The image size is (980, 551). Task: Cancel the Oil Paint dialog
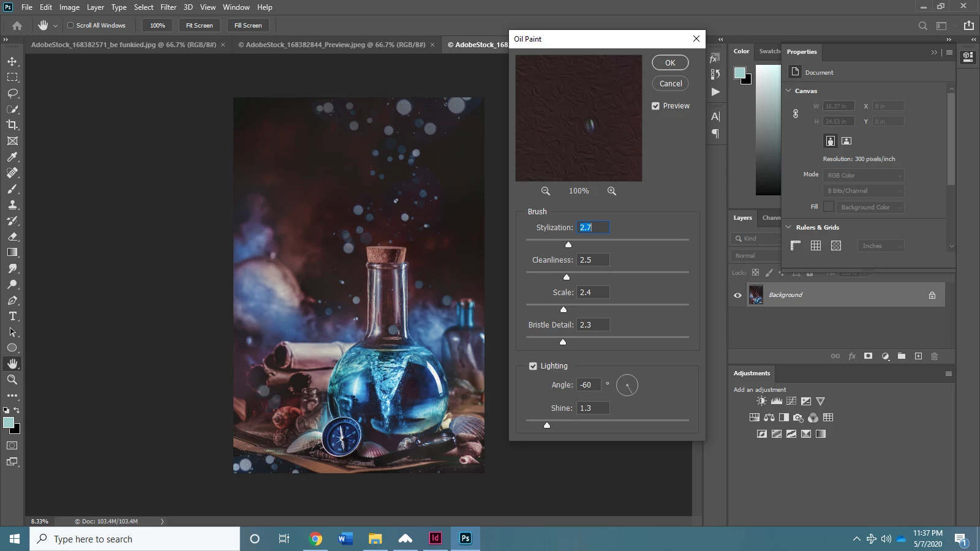pos(670,84)
